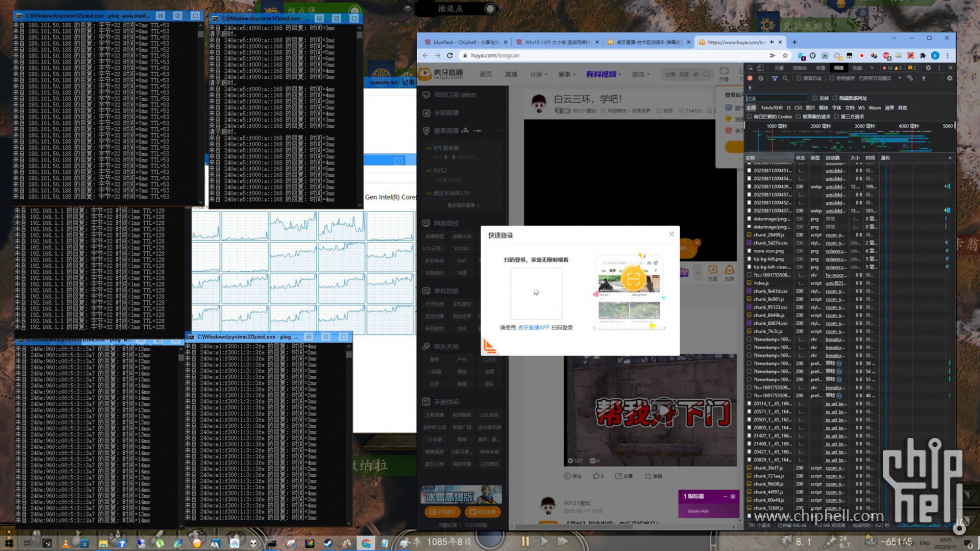Close the 快速登录 login dialog
The height and width of the screenshot is (551, 980).
[x=671, y=234]
